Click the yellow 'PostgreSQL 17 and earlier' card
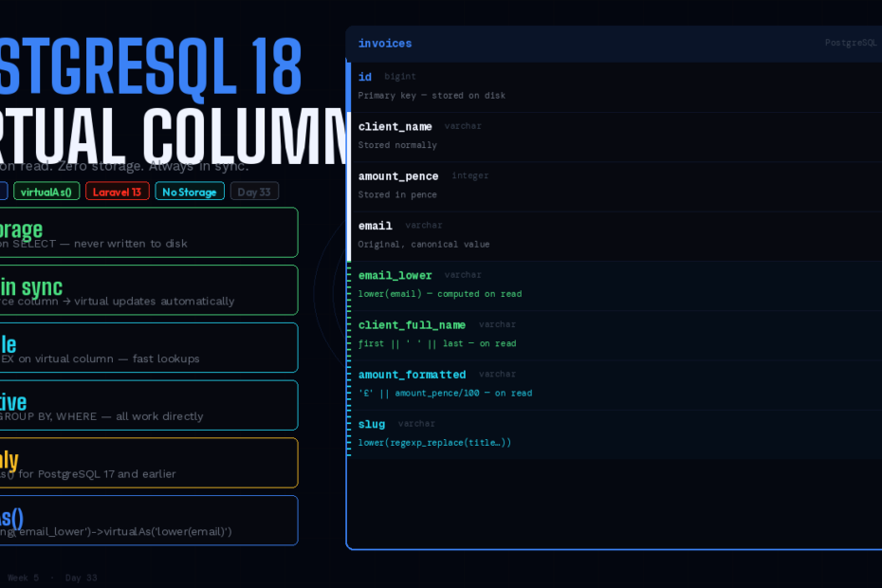 tap(148, 463)
